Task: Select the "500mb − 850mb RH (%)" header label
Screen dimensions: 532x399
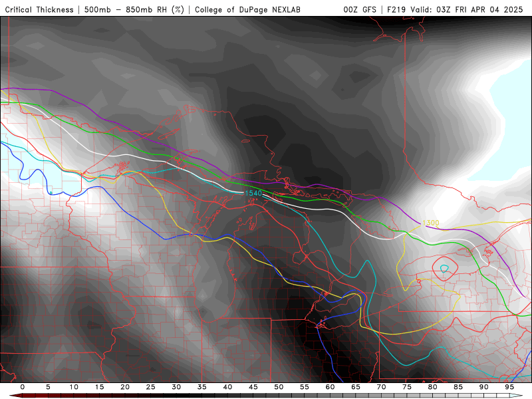Action: tap(134, 10)
